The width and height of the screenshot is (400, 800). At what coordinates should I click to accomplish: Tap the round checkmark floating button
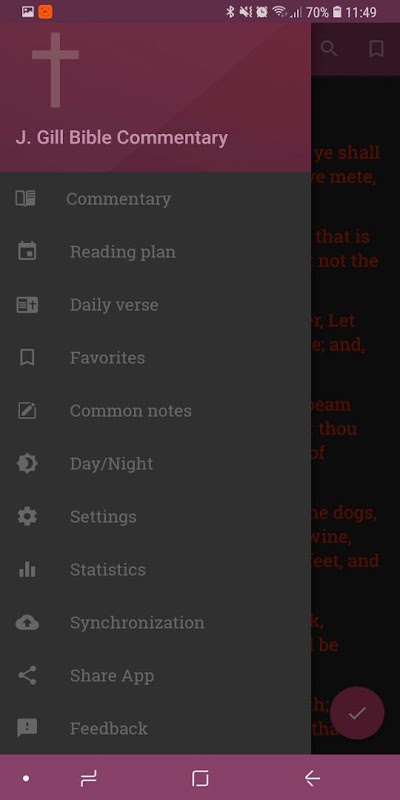357,713
